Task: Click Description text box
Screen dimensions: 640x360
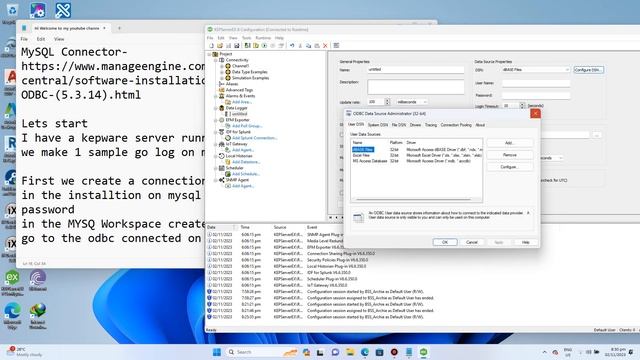Action: click(416, 87)
